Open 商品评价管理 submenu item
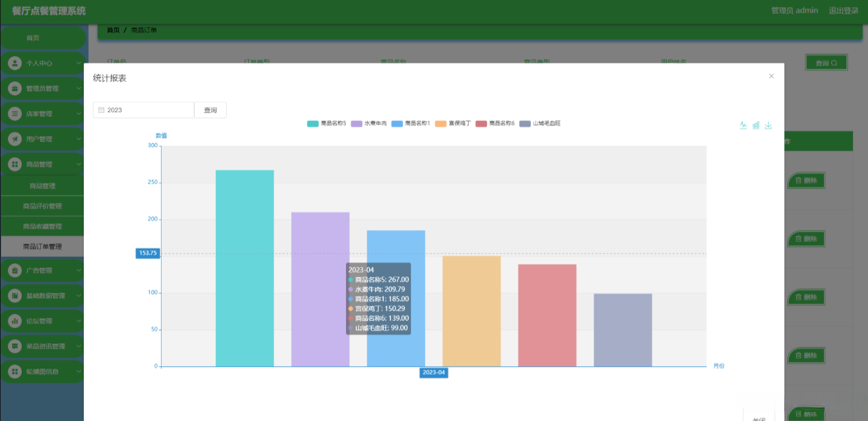Screen dimensions: 868x421 point(42,206)
